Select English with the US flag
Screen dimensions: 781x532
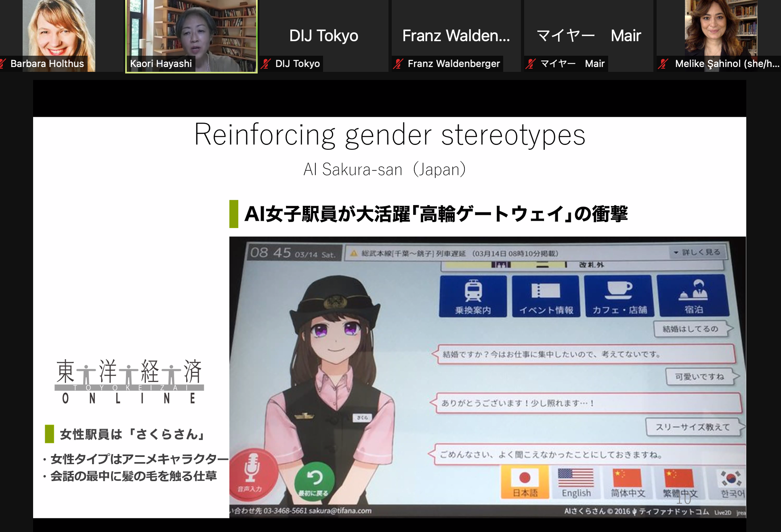576,483
